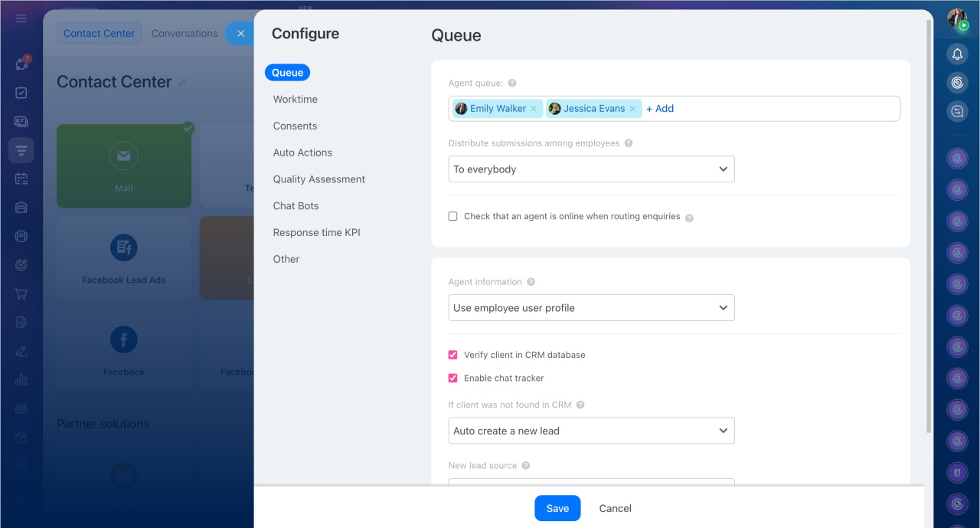
Task: Click the vertical scrollbar of settings panel
Action: (929, 230)
